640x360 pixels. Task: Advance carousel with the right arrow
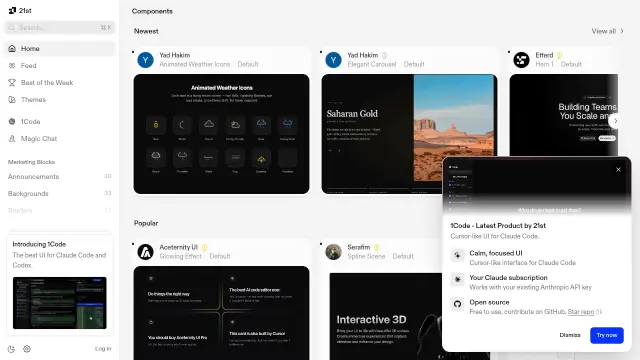click(616, 121)
